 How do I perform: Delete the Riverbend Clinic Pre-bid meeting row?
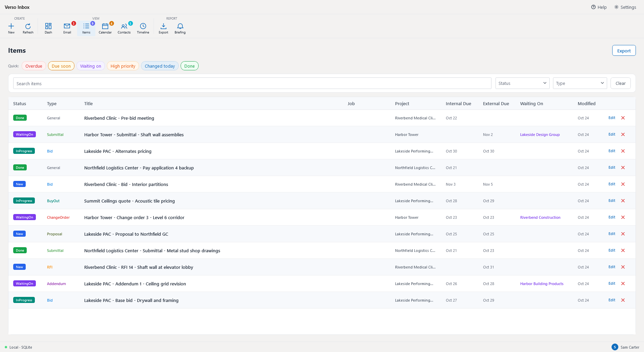(x=623, y=118)
